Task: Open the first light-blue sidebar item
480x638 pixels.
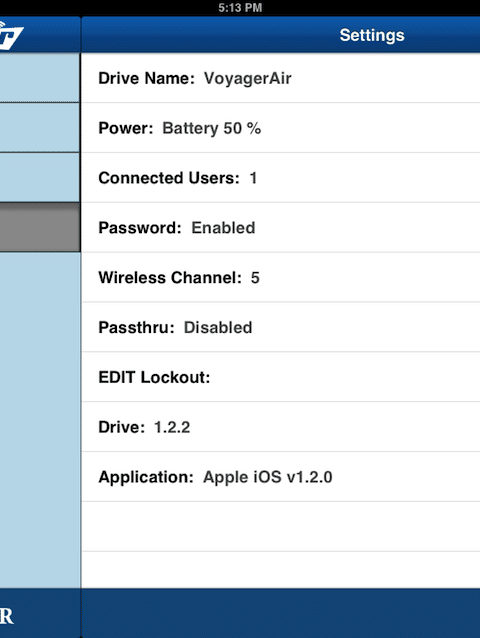Action: pos(40,78)
